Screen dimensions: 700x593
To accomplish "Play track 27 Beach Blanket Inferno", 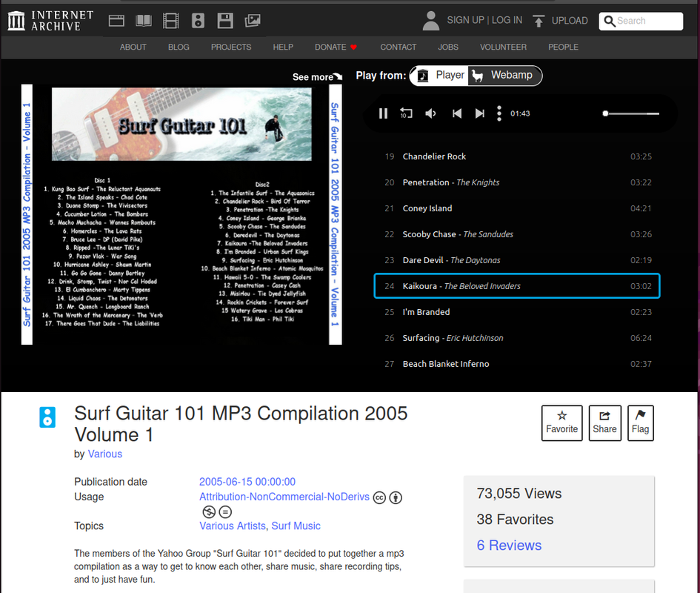I will (x=518, y=364).
